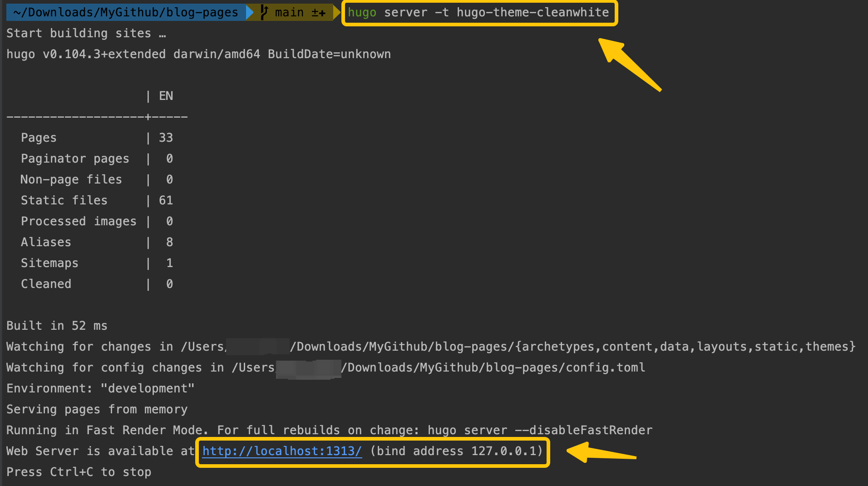The width and height of the screenshot is (868, 486).
Task: Click the "main" branch name in the prompt
Action: tap(289, 12)
